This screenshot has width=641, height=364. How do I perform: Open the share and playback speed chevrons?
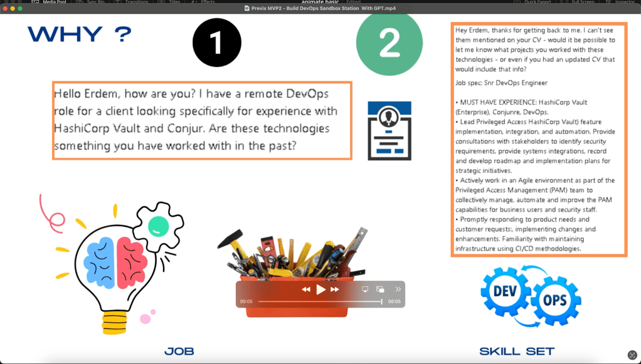(398, 289)
